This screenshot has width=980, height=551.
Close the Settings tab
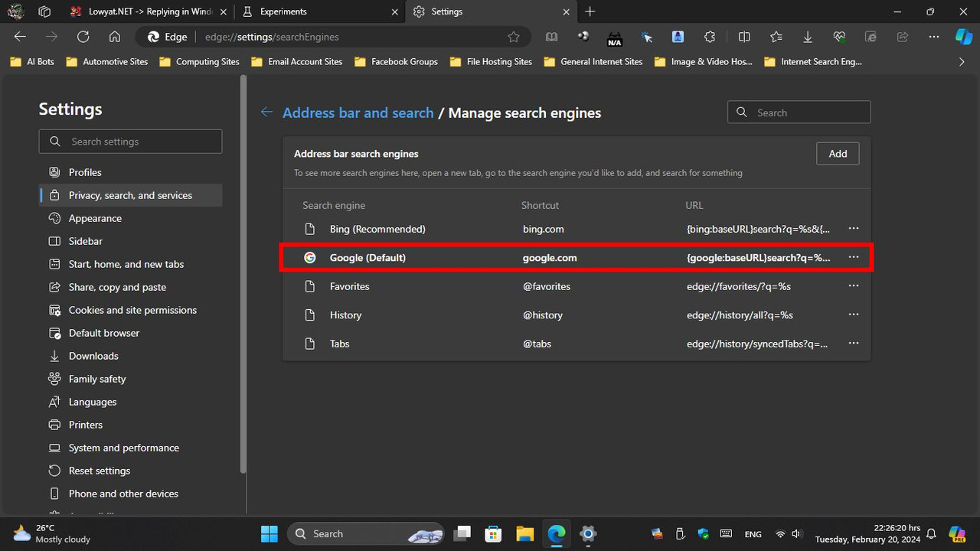(567, 11)
